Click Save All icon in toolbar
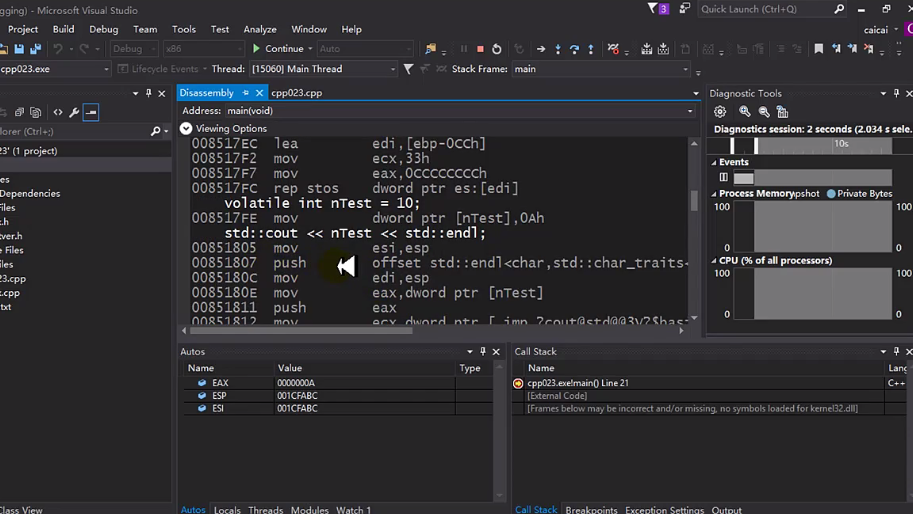913x514 pixels. click(36, 49)
